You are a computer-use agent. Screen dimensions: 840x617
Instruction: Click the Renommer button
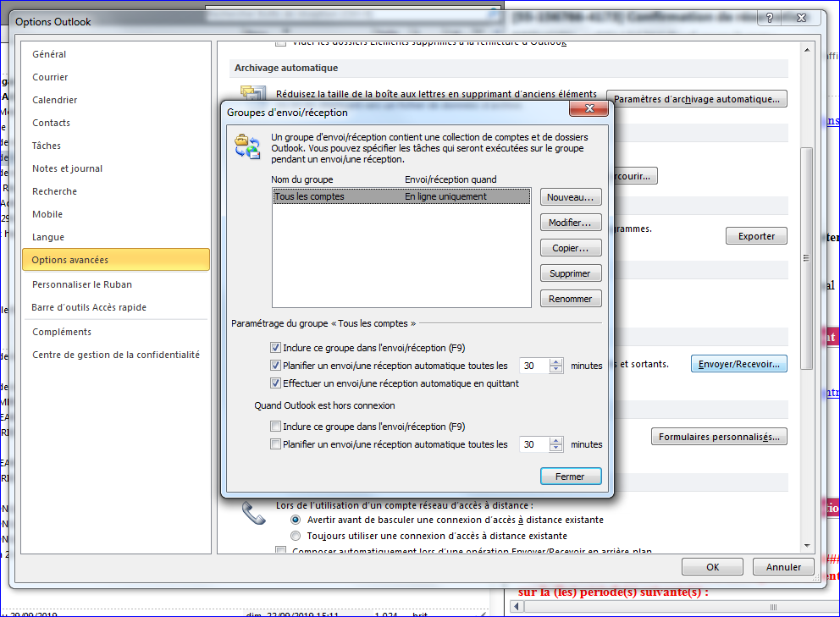[x=571, y=299]
